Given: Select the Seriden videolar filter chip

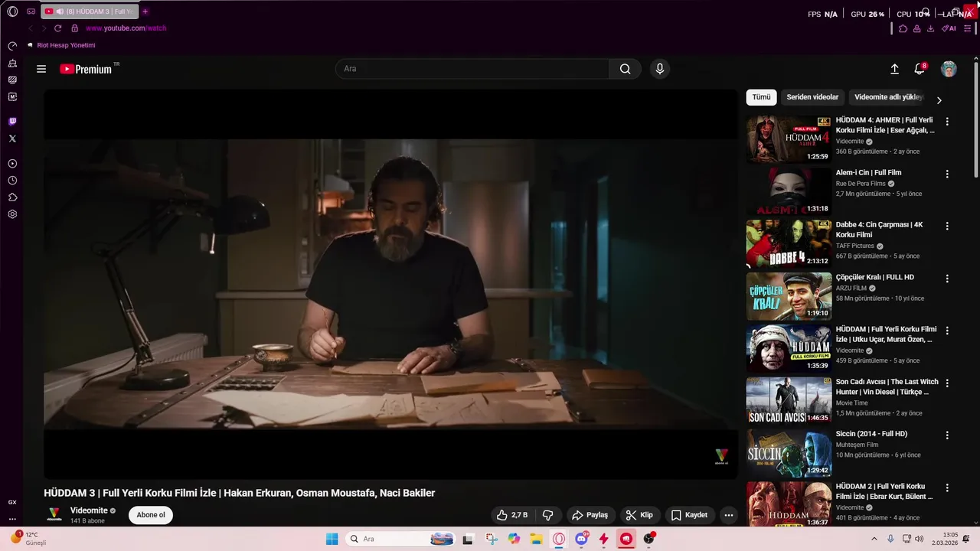Looking at the screenshot, I should pyautogui.click(x=812, y=97).
